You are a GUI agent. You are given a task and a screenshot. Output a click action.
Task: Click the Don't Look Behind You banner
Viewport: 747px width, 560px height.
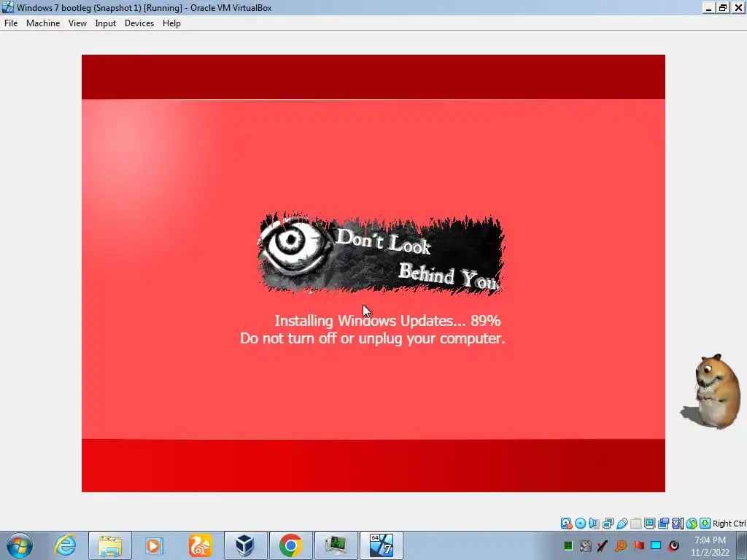pos(381,253)
